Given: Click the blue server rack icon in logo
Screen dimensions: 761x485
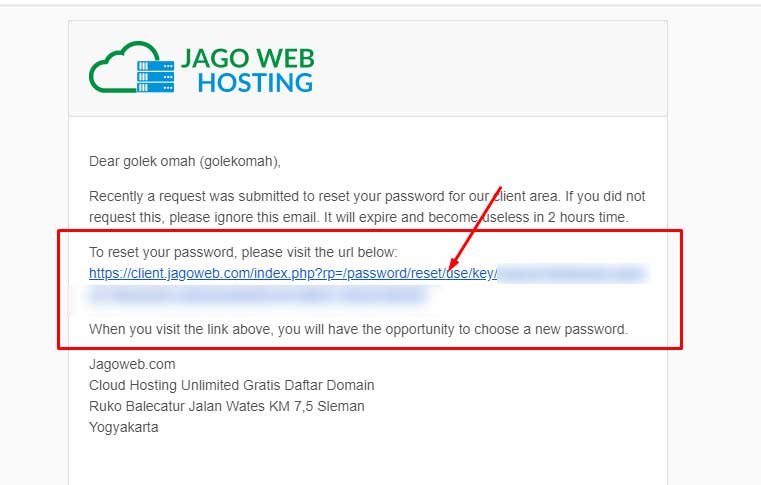Looking at the screenshot, I should (155, 77).
